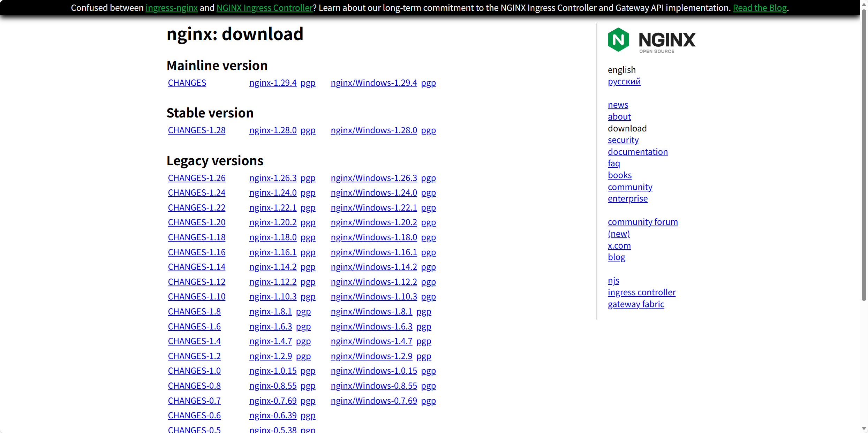Open CHANGES-1.26 legacy changelog
Image resolution: width=868 pixels, height=433 pixels.
click(197, 178)
